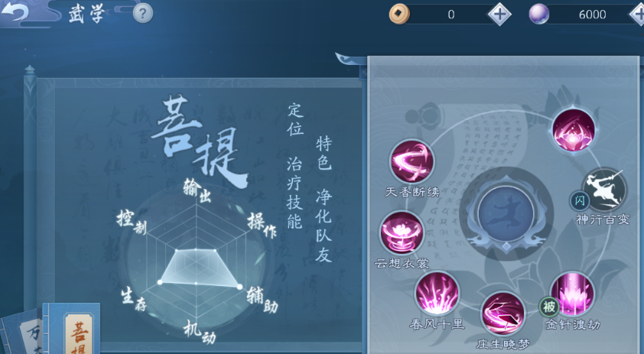The width and height of the screenshot is (644, 354).
Task: Click the copper coin currency icon
Action: click(399, 14)
